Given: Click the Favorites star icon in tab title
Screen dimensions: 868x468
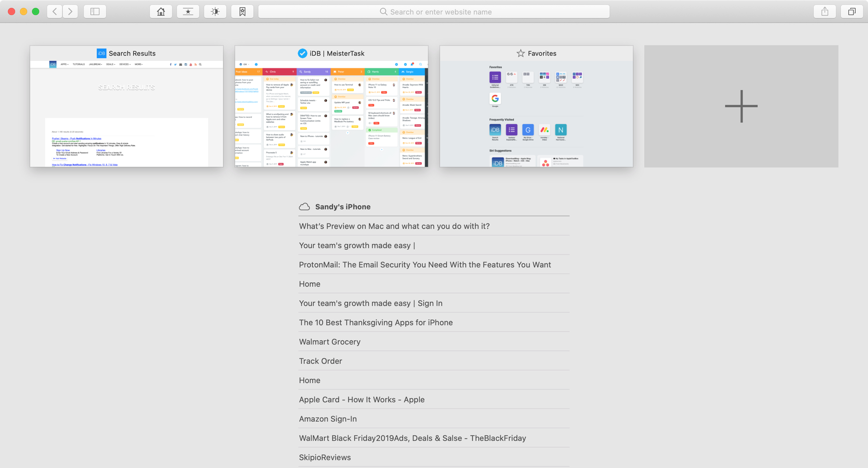Looking at the screenshot, I should pos(521,53).
